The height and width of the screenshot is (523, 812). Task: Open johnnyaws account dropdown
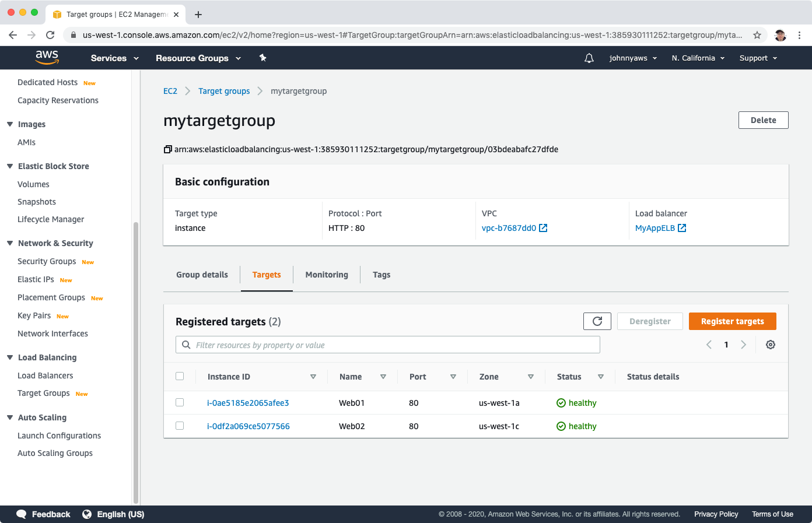(x=633, y=58)
